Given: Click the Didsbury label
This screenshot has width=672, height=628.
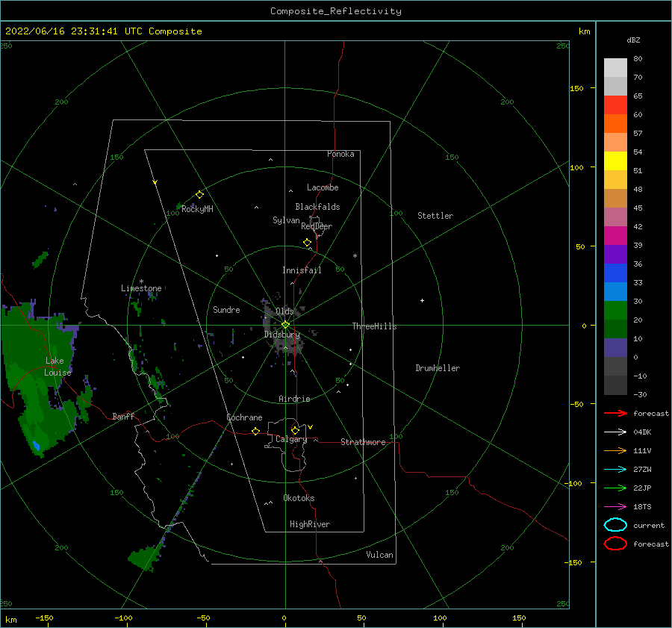Looking at the screenshot, I should tap(281, 335).
